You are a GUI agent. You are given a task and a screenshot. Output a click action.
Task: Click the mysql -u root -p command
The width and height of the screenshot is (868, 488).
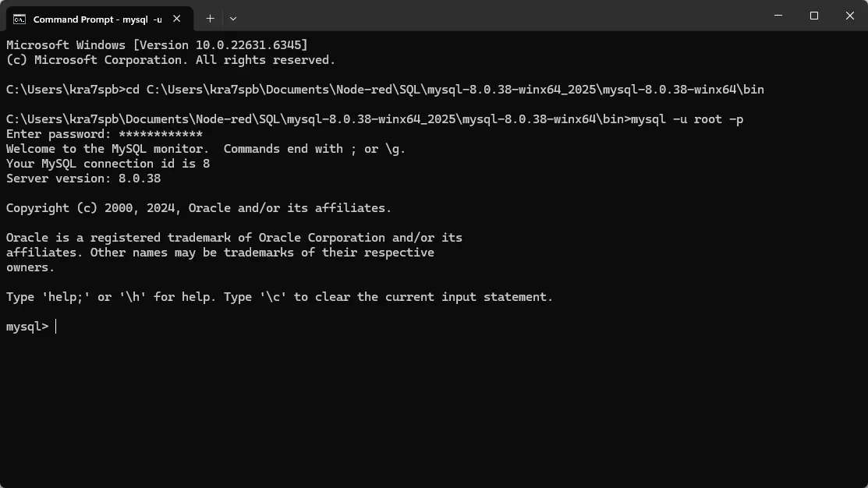[686, 119]
